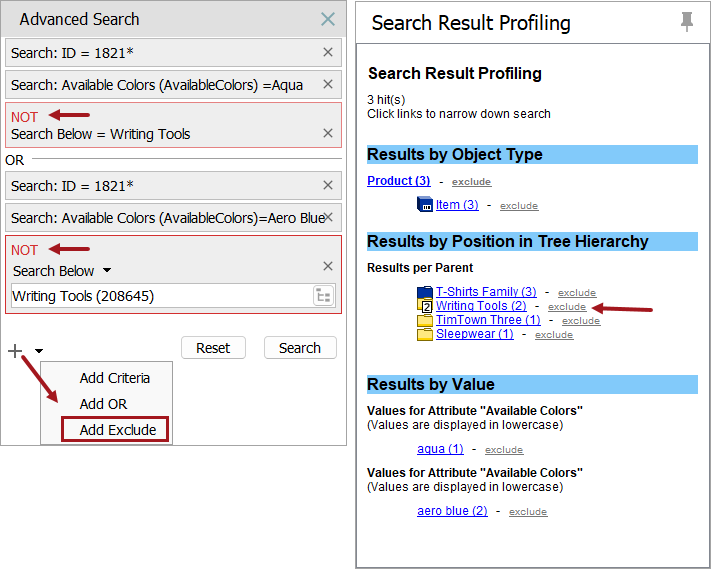
Task: Remove the Available Colors=Aero Blue criterion
Action: [x=329, y=217]
